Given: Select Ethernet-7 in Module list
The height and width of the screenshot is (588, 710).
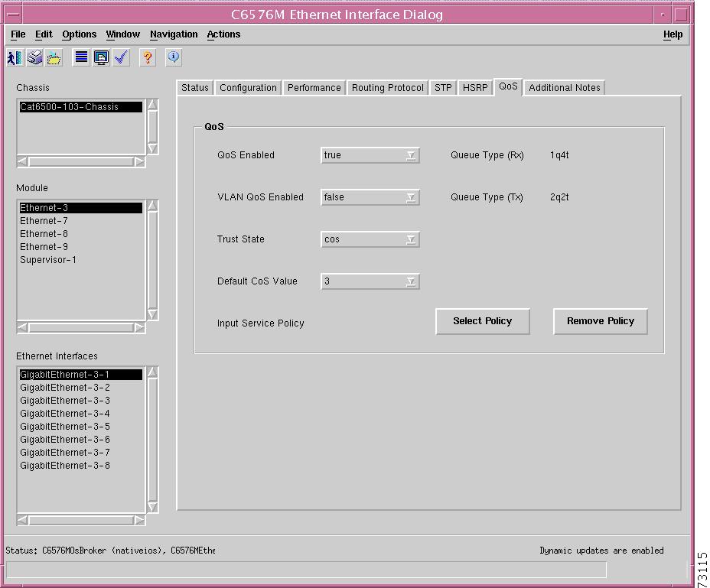Looking at the screenshot, I should [x=80, y=221].
